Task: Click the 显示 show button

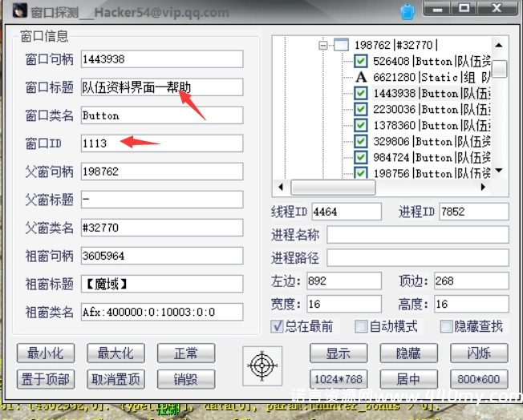Action: click(x=339, y=353)
